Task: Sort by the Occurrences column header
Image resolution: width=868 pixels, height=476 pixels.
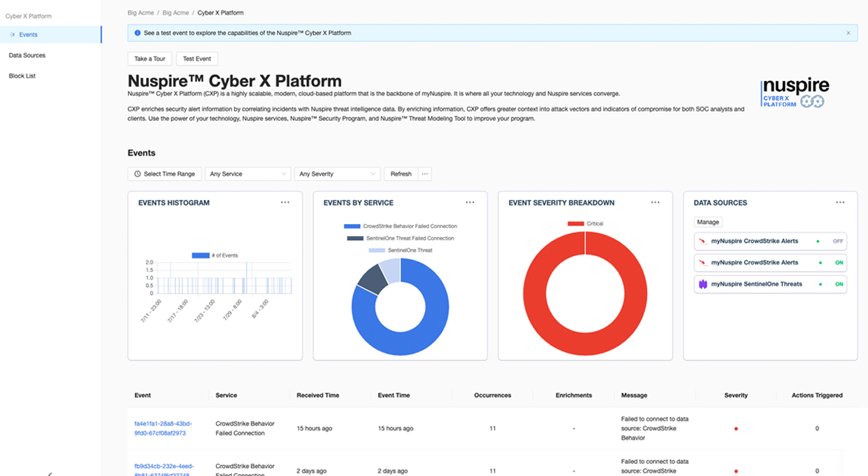Action: tap(493, 395)
